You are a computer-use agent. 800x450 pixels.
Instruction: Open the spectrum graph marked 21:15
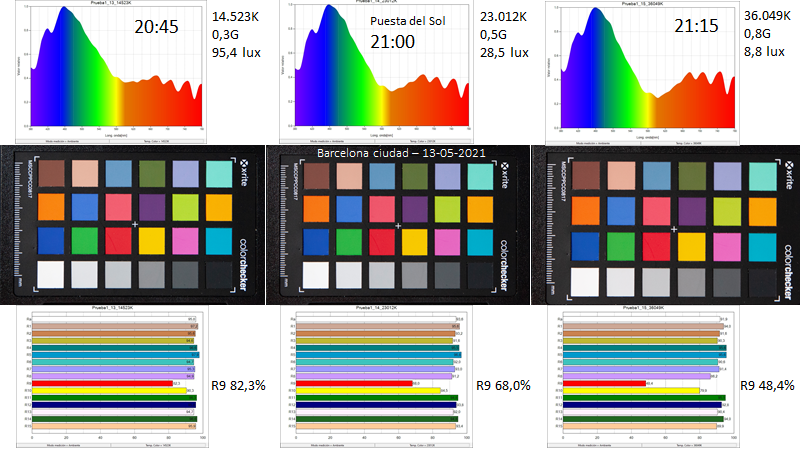coord(642,73)
